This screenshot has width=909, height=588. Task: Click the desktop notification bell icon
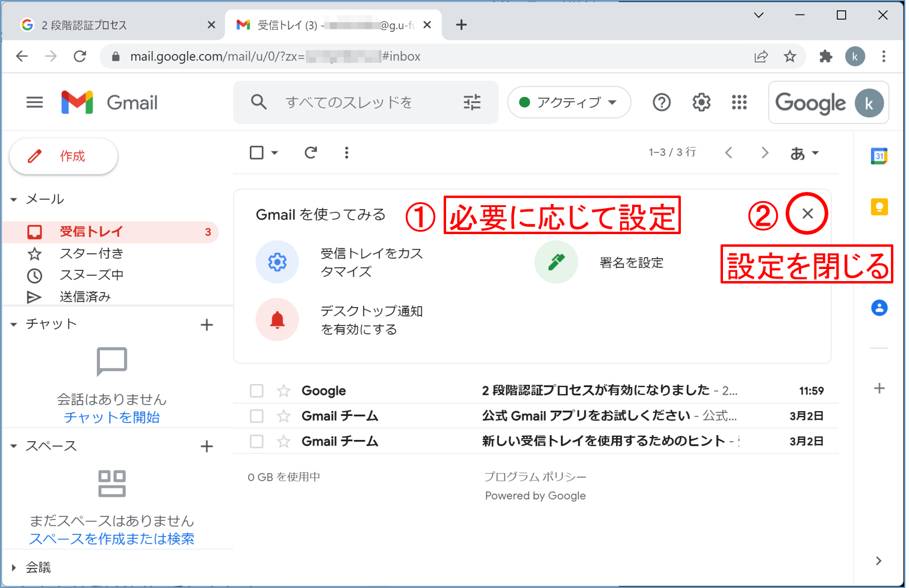tap(277, 320)
